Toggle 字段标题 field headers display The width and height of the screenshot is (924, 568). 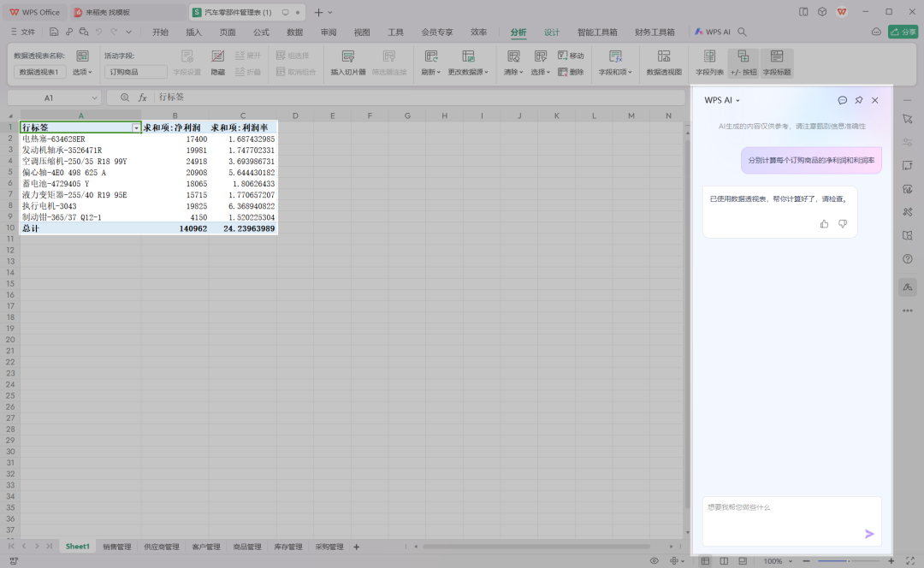776,62
